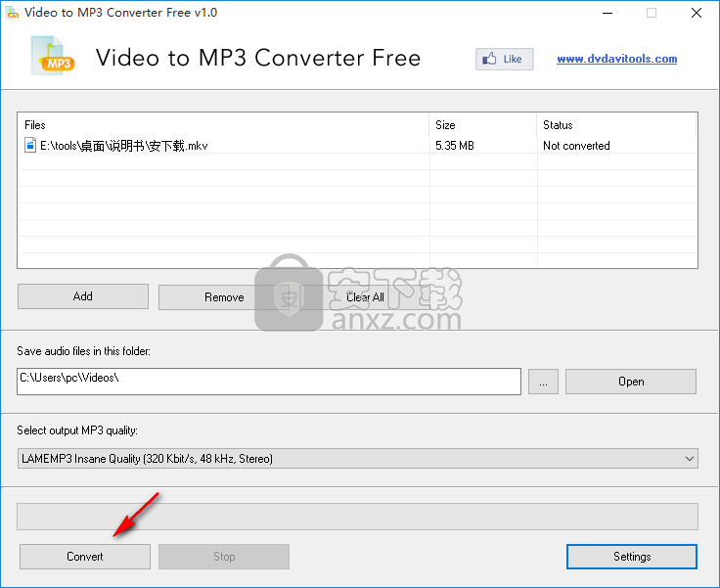720x588 pixels.
Task: Click the LAMEMP3 Insane Quality combo box
Action: pos(358,459)
